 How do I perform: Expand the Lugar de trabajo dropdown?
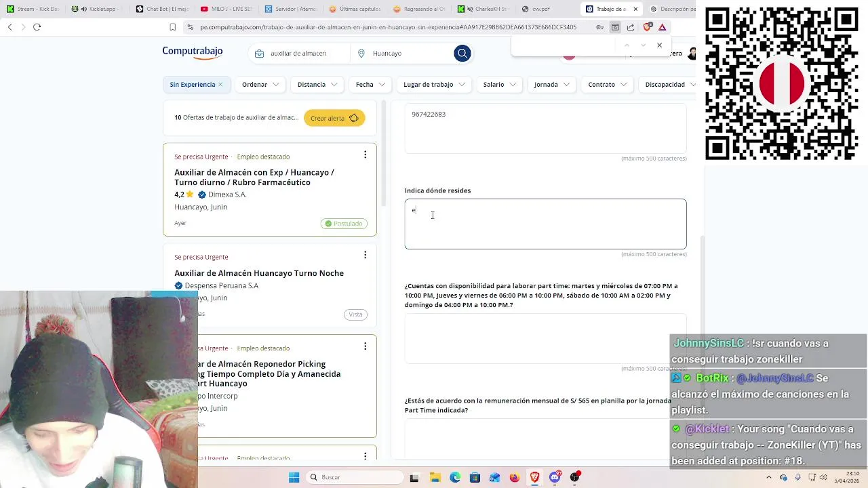coord(434,85)
